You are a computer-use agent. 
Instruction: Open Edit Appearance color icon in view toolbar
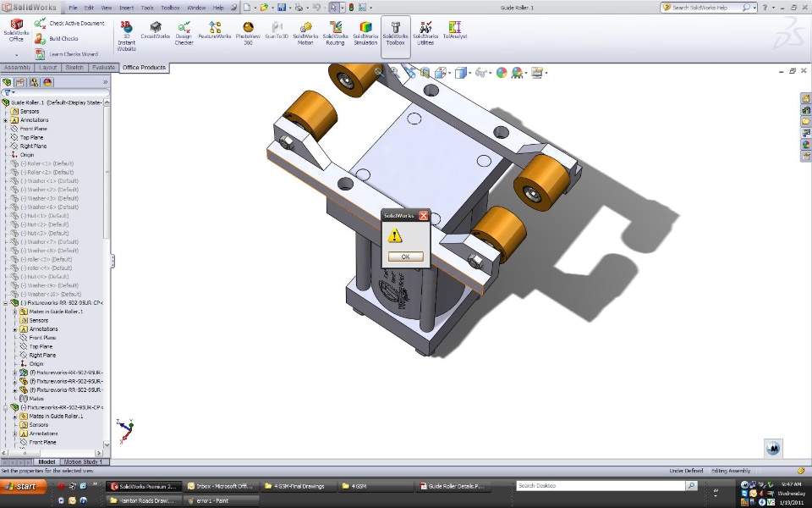[x=502, y=73]
